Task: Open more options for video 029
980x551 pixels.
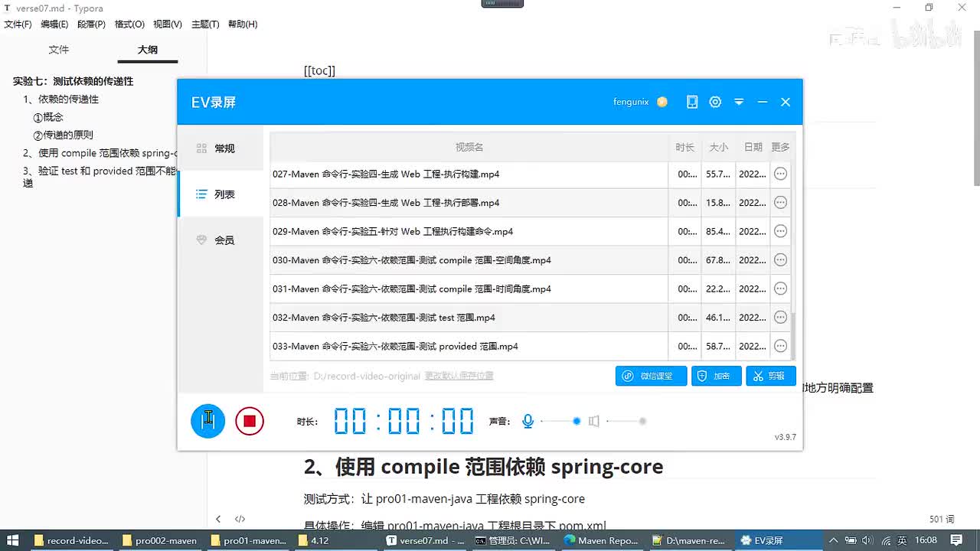Action: point(780,231)
